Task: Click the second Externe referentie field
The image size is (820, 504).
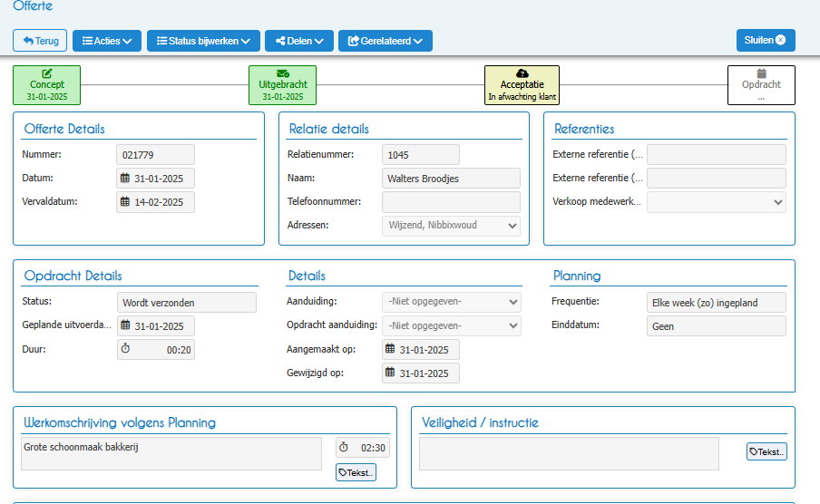Action: click(x=717, y=179)
